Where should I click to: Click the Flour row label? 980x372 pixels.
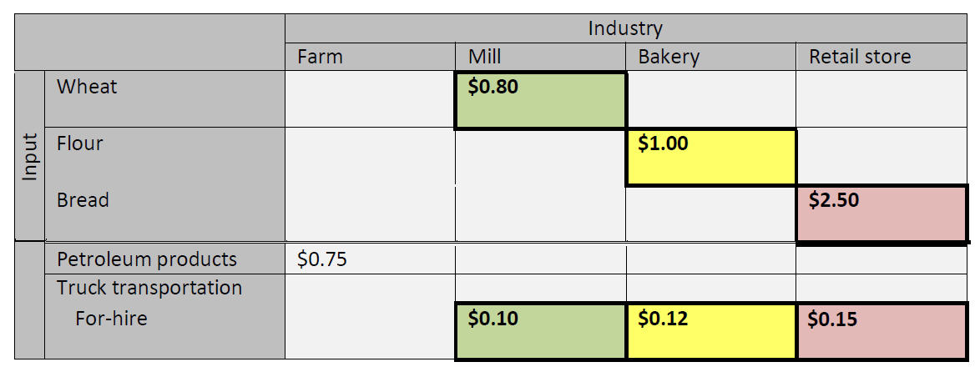80,143
